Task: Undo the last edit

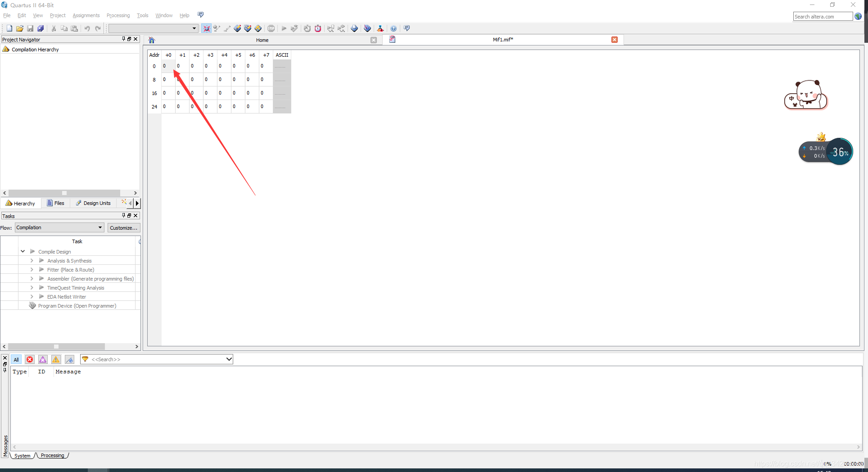Action: point(87,28)
